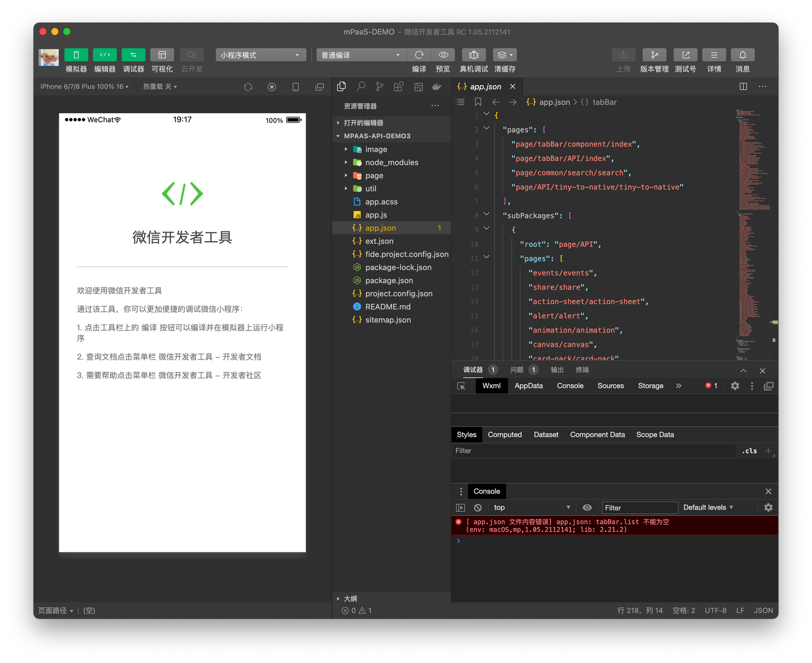Select tabBar in the breadcrumb
The width and height of the screenshot is (812, 663).
pyautogui.click(x=604, y=102)
